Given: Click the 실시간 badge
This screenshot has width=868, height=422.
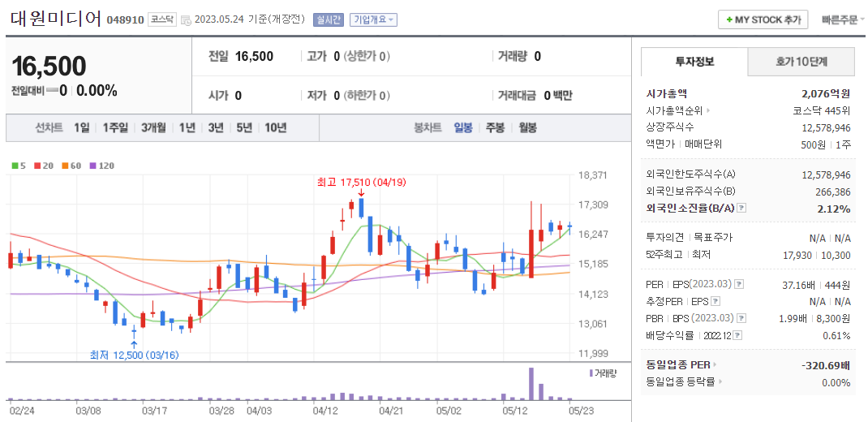Looking at the screenshot, I should [x=329, y=20].
